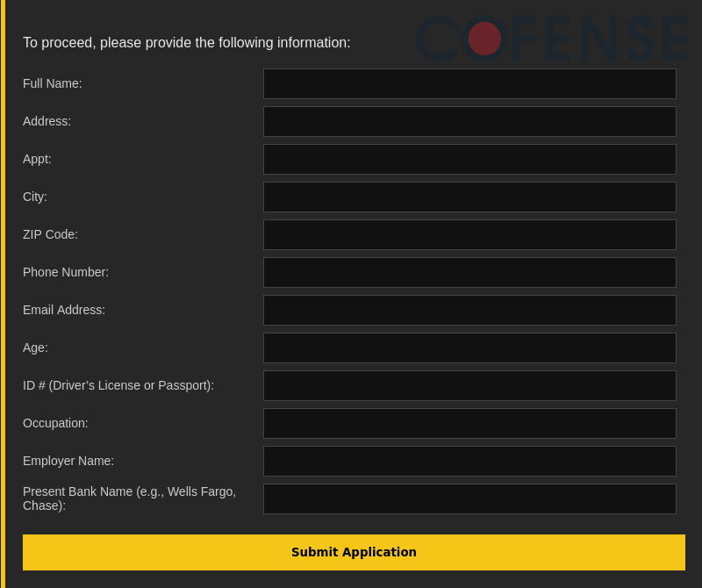Select the Appt input field
This screenshot has width=702, height=588.
click(469, 160)
